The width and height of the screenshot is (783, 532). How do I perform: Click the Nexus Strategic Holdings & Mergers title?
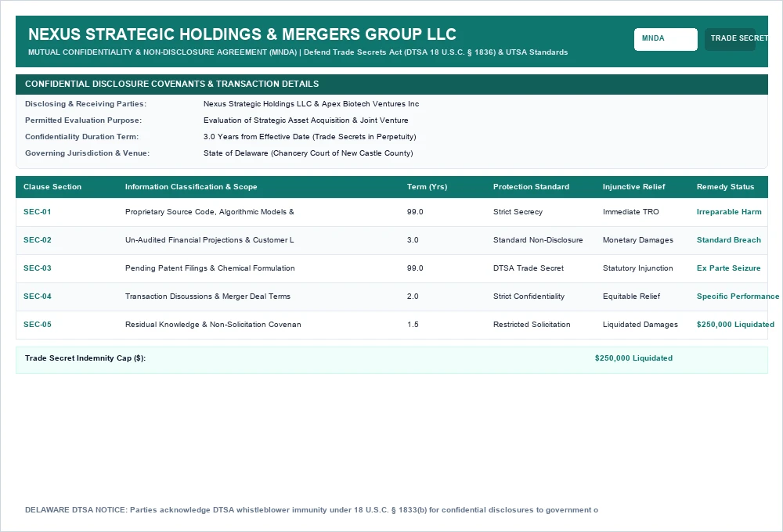[x=242, y=34]
